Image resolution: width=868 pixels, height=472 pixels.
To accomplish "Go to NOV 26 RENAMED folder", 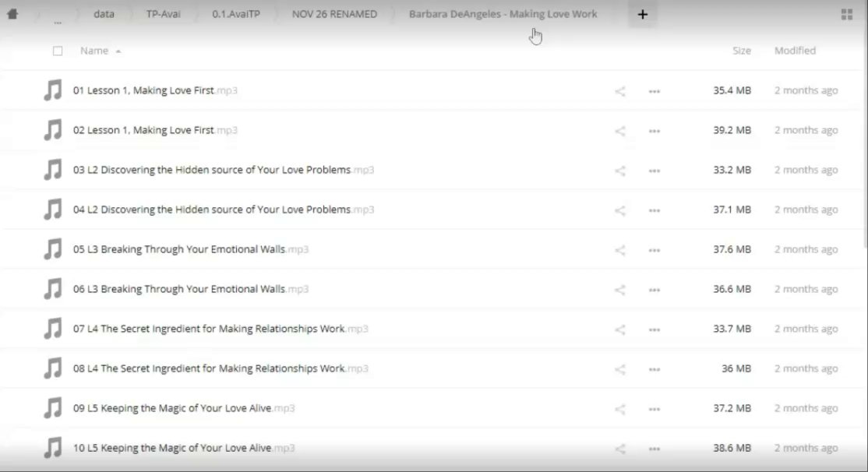I will click(334, 14).
